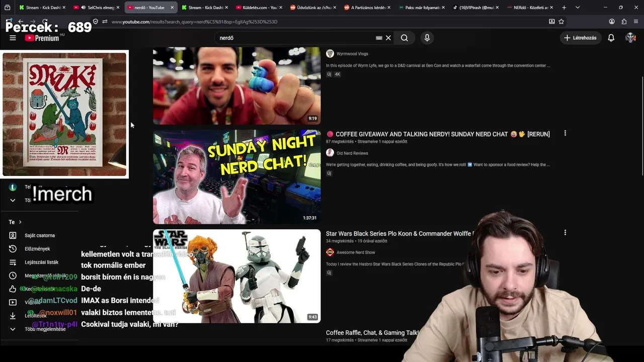Click the install app icon in address bar
This screenshot has width=644, height=362.
(552, 22)
